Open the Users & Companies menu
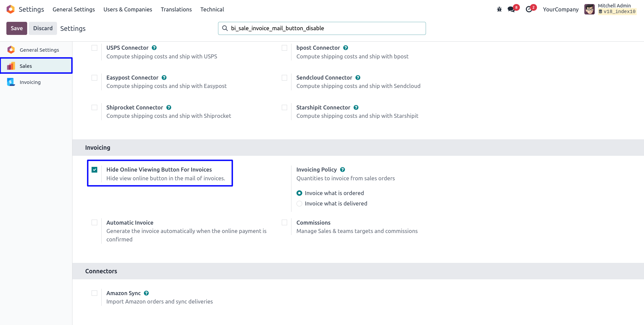The height and width of the screenshot is (325, 644). coord(128,9)
